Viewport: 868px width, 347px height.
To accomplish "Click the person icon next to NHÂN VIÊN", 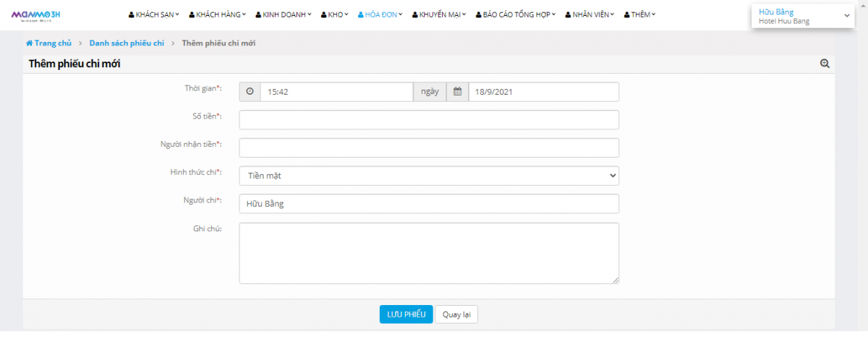I will pos(568,15).
